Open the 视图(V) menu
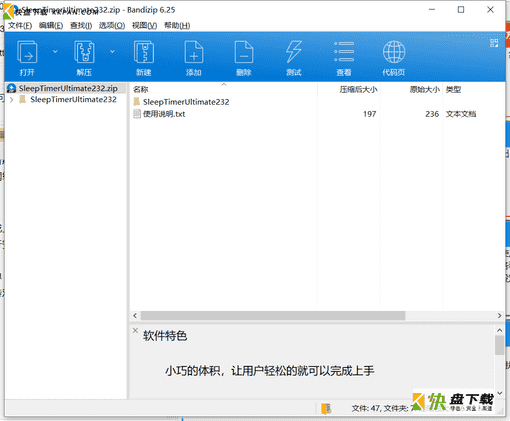 pos(144,26)
